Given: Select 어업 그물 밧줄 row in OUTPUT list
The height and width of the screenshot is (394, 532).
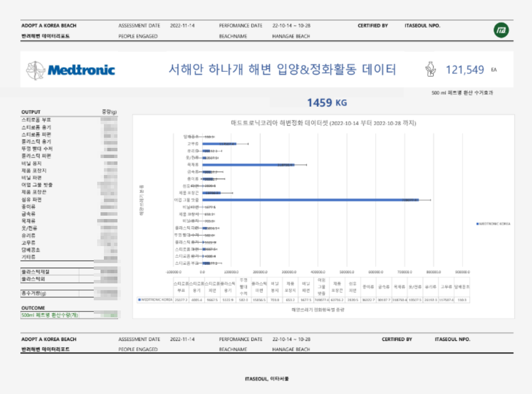Looking at the screenshot, I should pos(69,185).
